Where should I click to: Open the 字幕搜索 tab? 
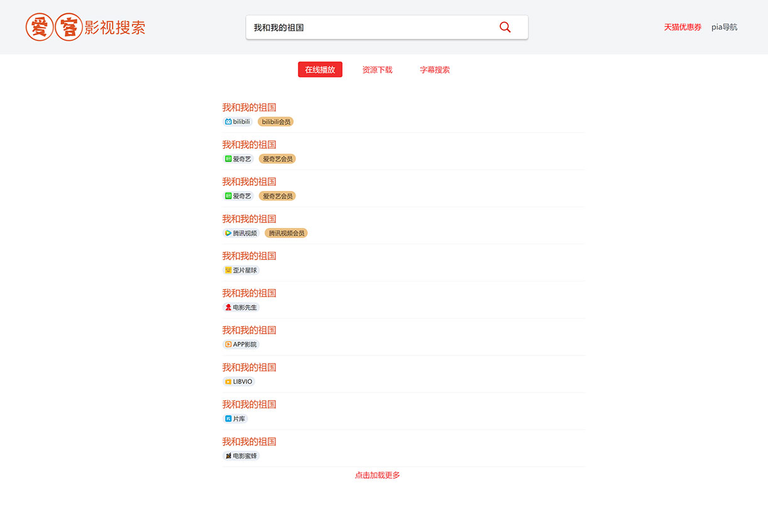coord(435,70)
